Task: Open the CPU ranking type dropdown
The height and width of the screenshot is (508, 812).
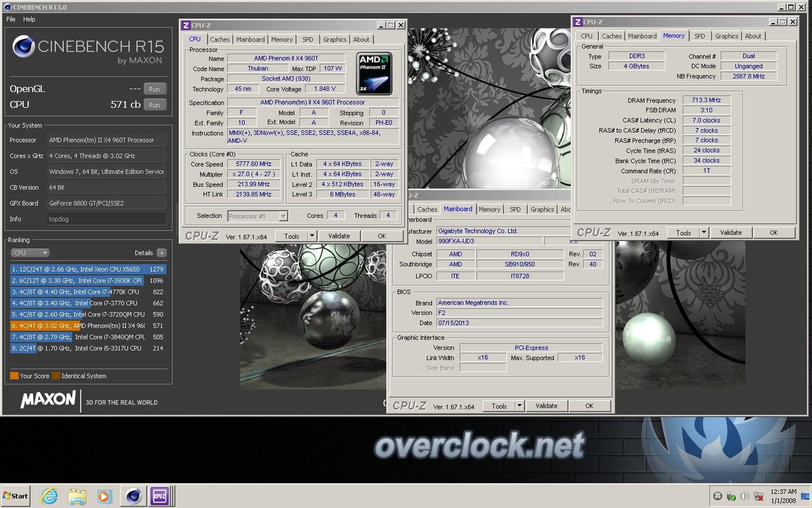Action: click(x=30, y=253)
